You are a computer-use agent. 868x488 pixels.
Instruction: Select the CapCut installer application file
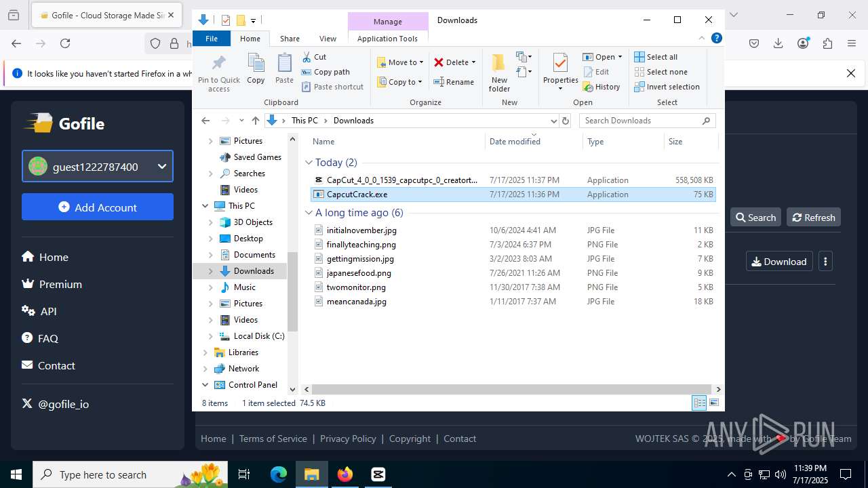pos(513,180)
